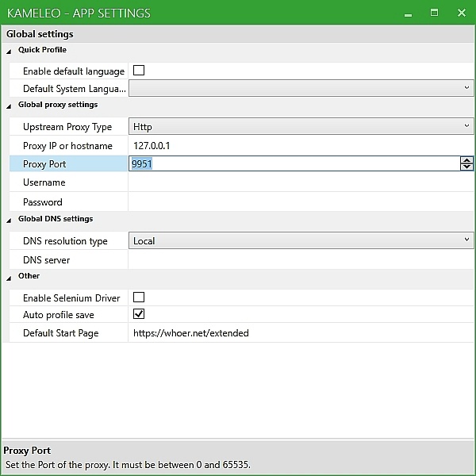Screen dimensions: 476x476
Task: Increase Proxy Port with the up arrow
Action: click(467, 160)
